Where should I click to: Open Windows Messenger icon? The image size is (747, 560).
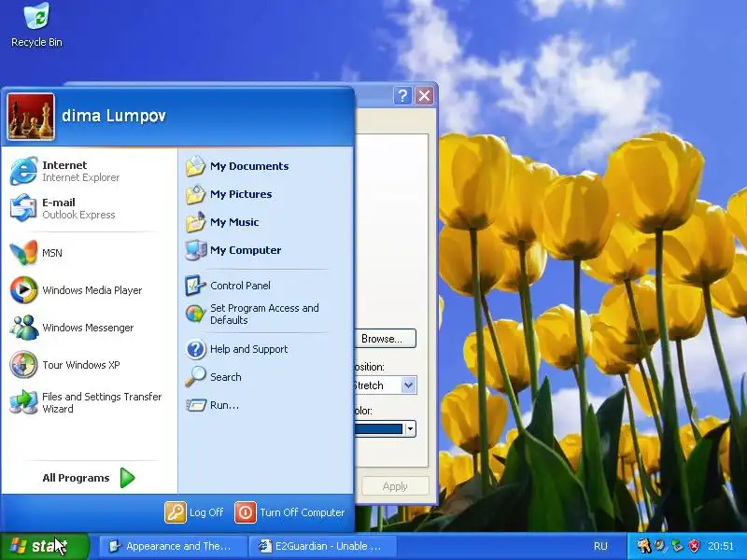coord(23,328)
